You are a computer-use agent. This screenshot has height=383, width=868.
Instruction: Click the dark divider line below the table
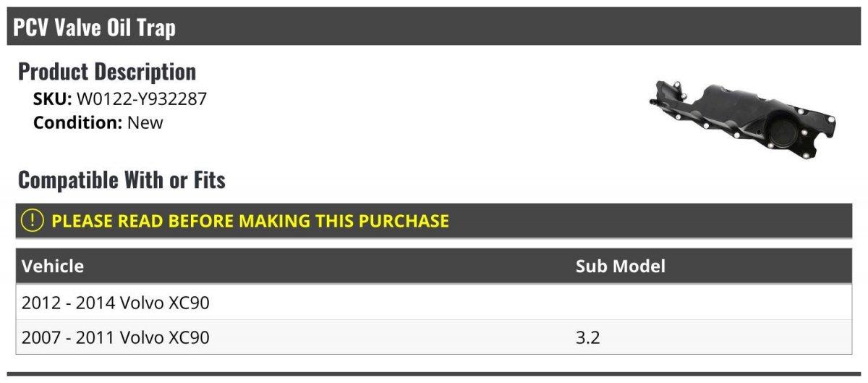click(x=434, y=374)
